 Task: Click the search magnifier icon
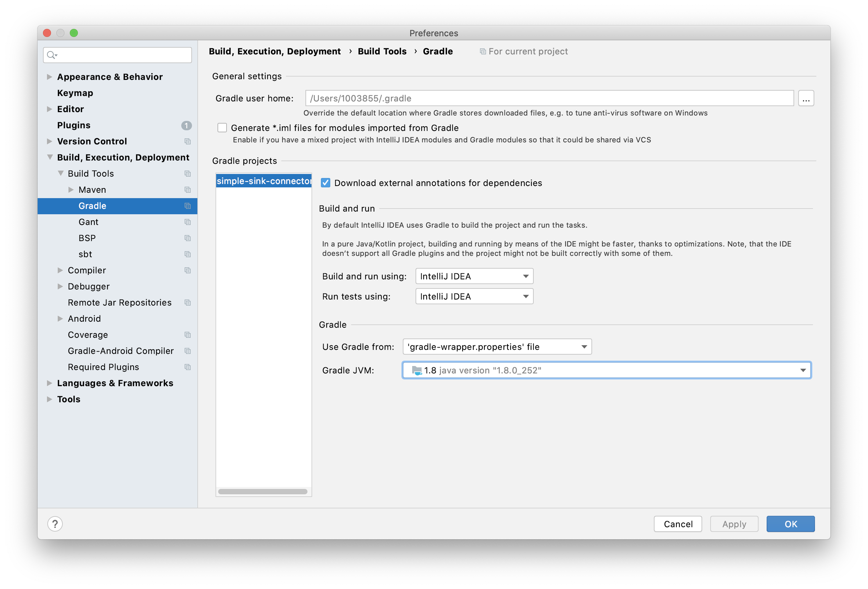(51, 55)
